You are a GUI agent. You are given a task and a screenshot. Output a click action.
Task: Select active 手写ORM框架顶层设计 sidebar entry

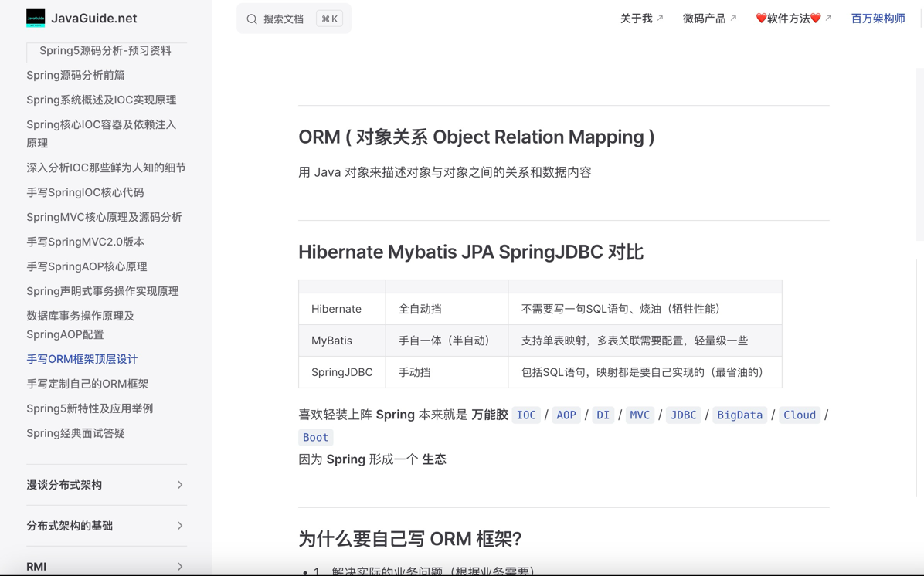click(x=82, y=359)
